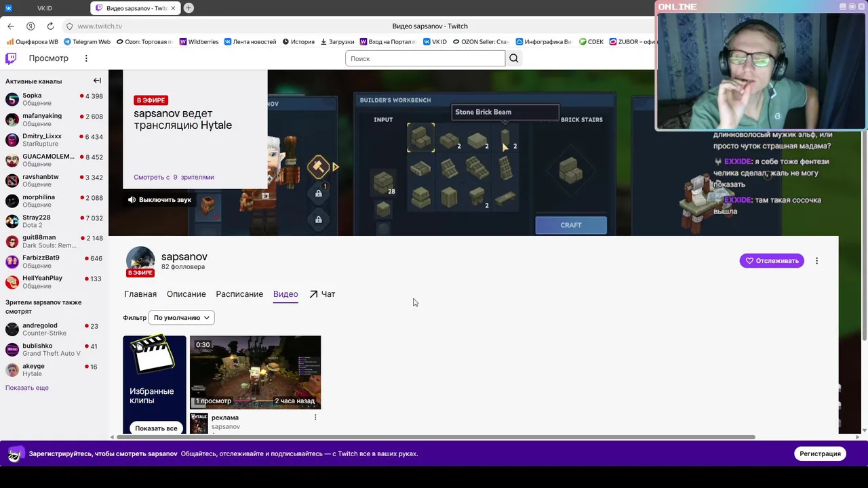Click sapsanov profile avatar
Screen dimensions: 868x488
pos(140,260)
